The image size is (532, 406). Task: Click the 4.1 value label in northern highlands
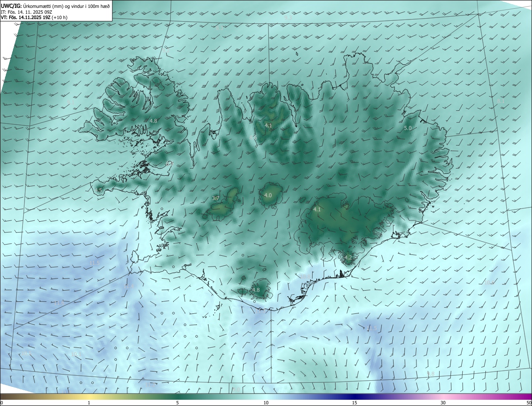(x=268, y=125)
